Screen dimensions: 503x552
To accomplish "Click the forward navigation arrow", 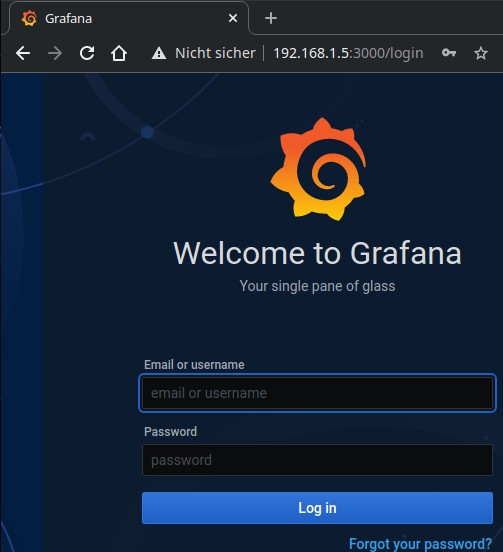I will click(x=55, y=54).
